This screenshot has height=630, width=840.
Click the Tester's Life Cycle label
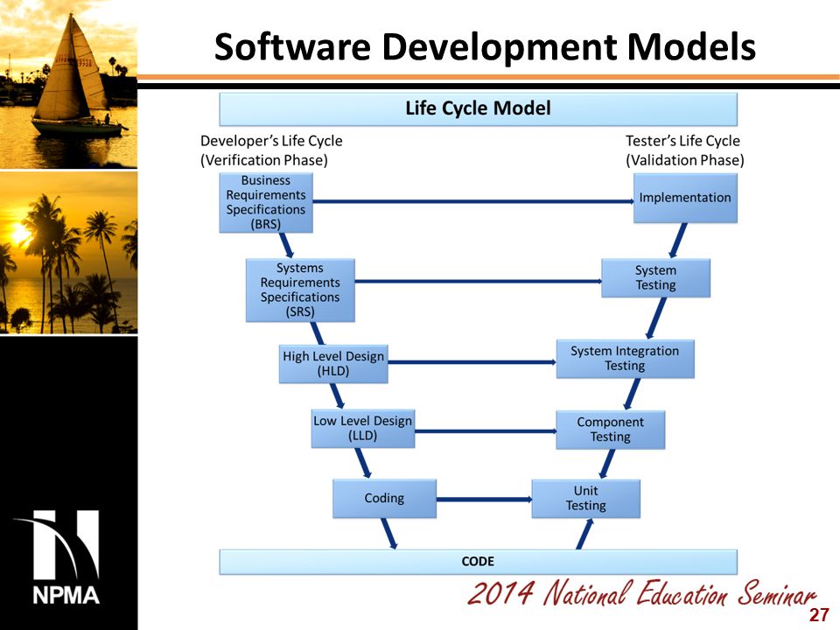pos(682,141)
